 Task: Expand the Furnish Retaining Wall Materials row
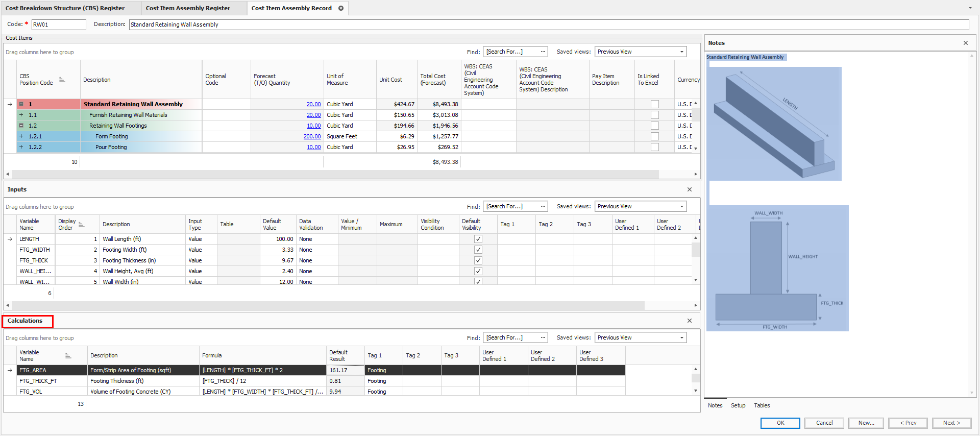tap(21, 115)
